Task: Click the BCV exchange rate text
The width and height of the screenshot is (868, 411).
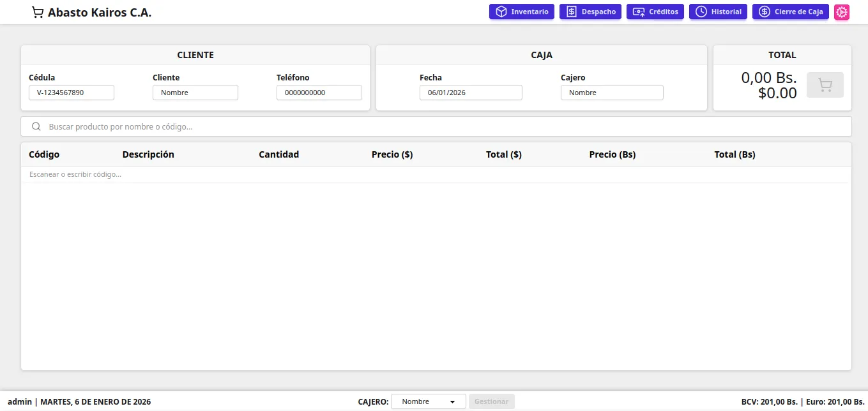Action: pyautogui.click(x=769, y=402)
